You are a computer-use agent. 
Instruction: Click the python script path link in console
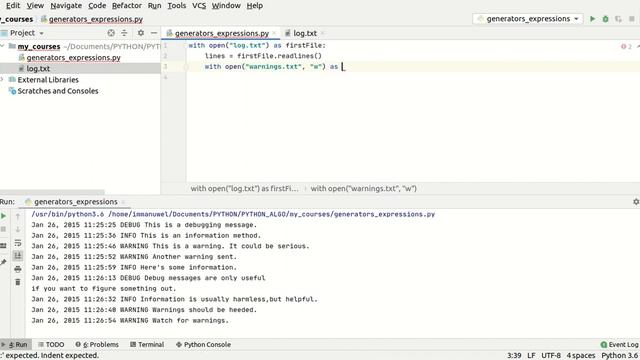(271, 214)
